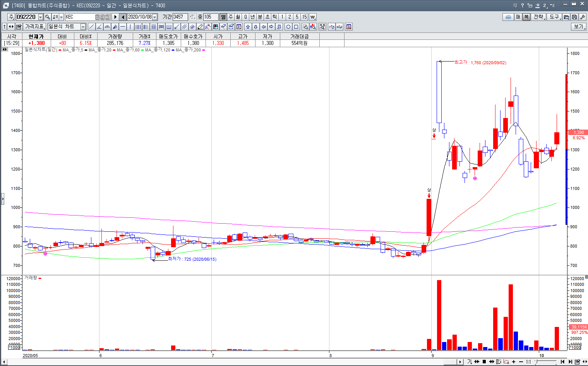Click the previous stock back arrow button

pyautogui.click(x=123, y=17)
